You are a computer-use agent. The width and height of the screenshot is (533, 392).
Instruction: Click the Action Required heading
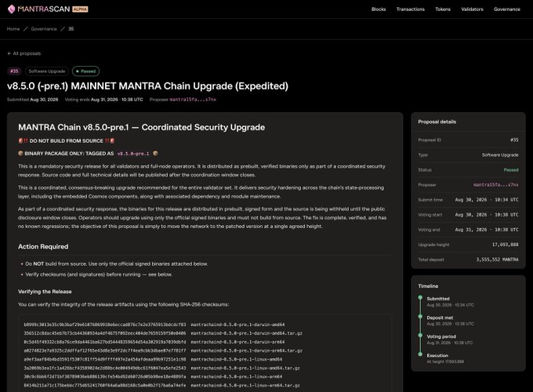point(43,246)
